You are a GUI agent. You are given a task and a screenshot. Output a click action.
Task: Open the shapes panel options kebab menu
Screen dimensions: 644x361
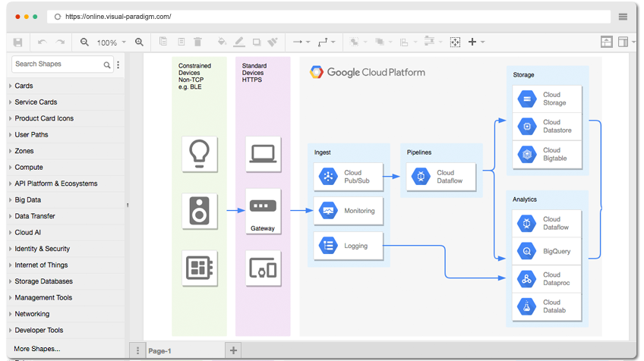tap(118, 64)
